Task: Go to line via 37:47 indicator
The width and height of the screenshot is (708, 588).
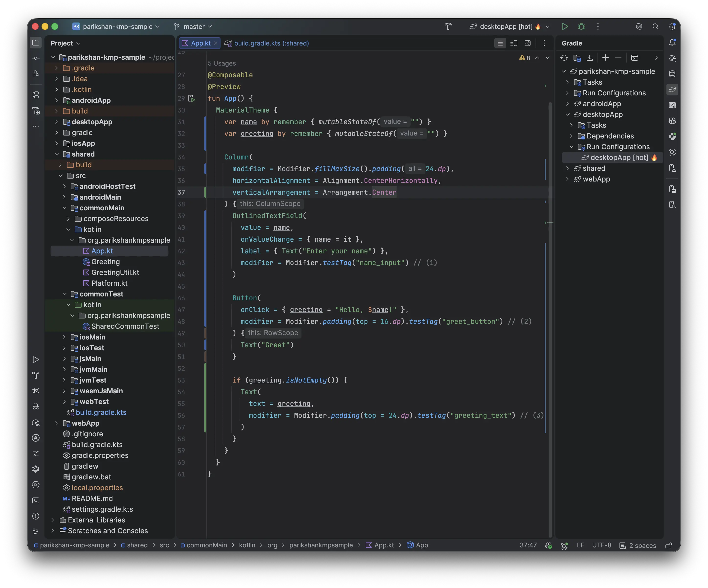Action: [528, 545]
